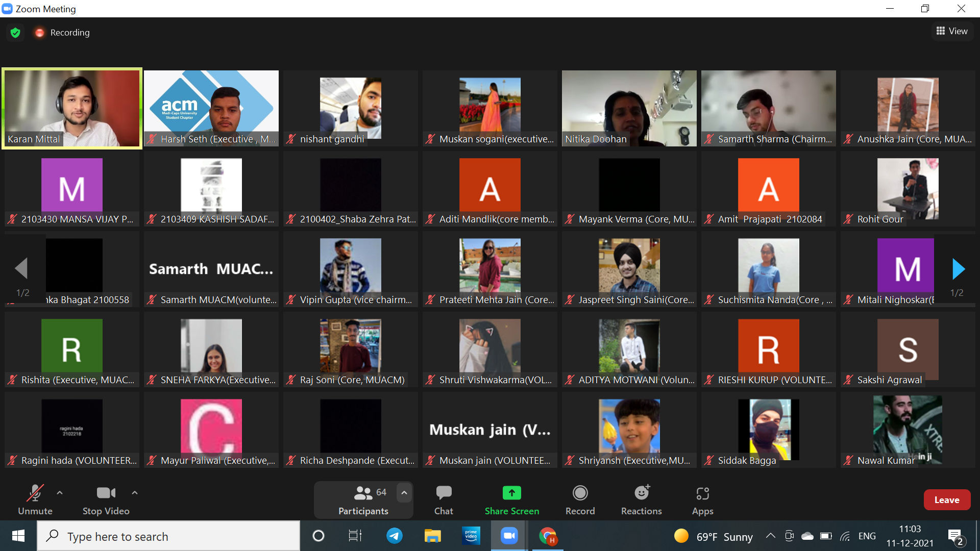Click the Share Screen icon
Image resolution: width=980 pixels, height=551 pixels.
point(511,493)
